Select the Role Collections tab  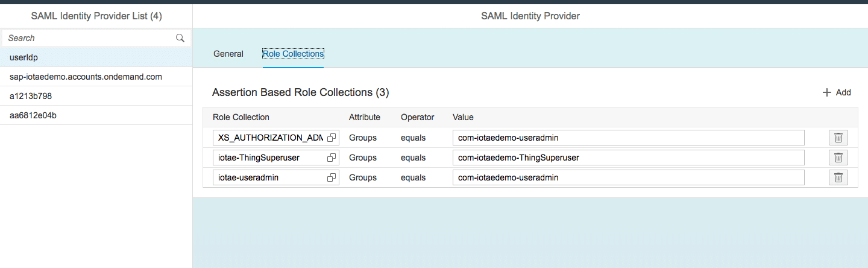pos(293,54)
